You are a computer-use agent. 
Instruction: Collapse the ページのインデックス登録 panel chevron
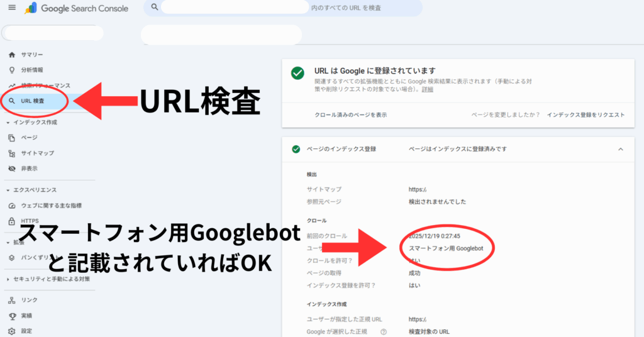click(x=621, y=150)
